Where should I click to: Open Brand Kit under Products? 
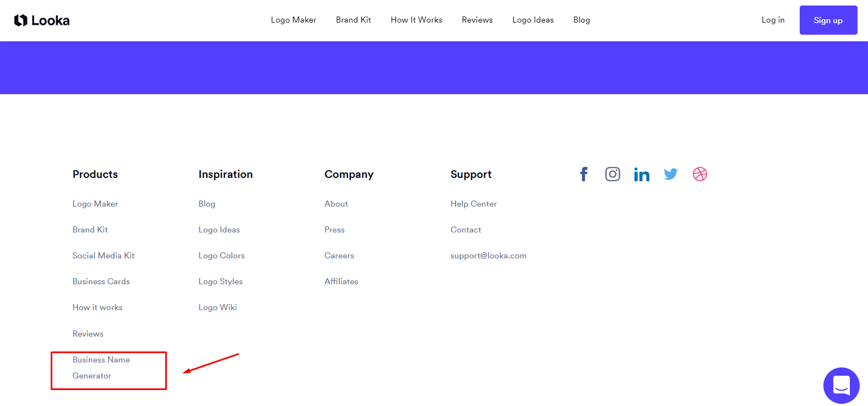(x=90, y=230)
